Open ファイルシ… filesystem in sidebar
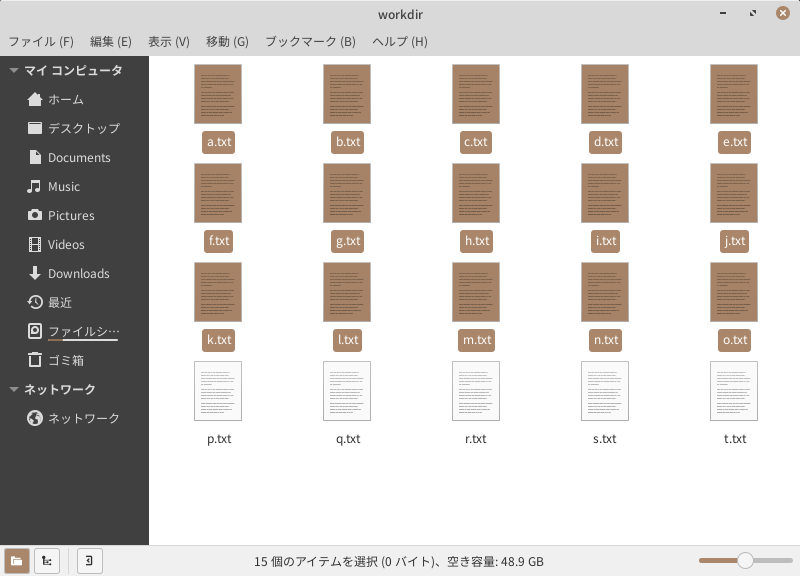This screenshot has width=800, height=576. [74, 332]
